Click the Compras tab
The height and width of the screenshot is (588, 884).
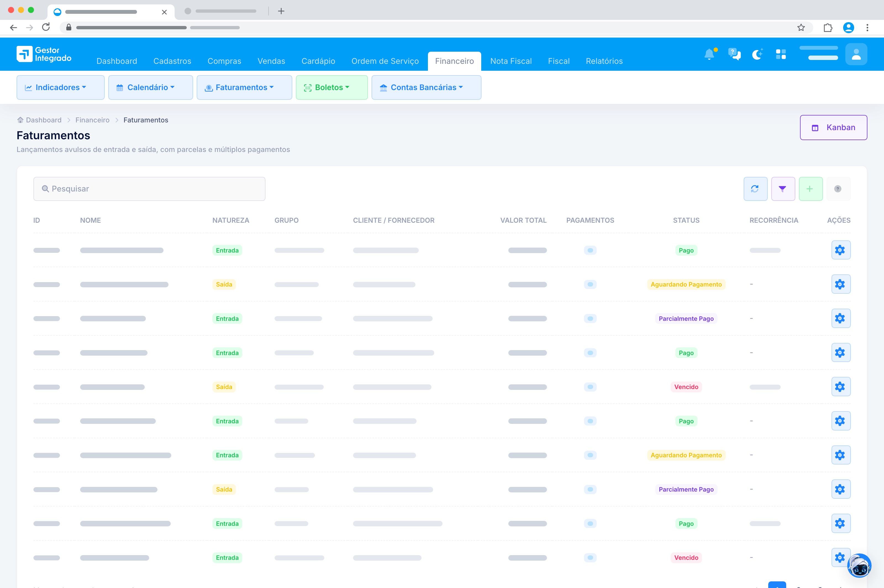coord(225,61)
